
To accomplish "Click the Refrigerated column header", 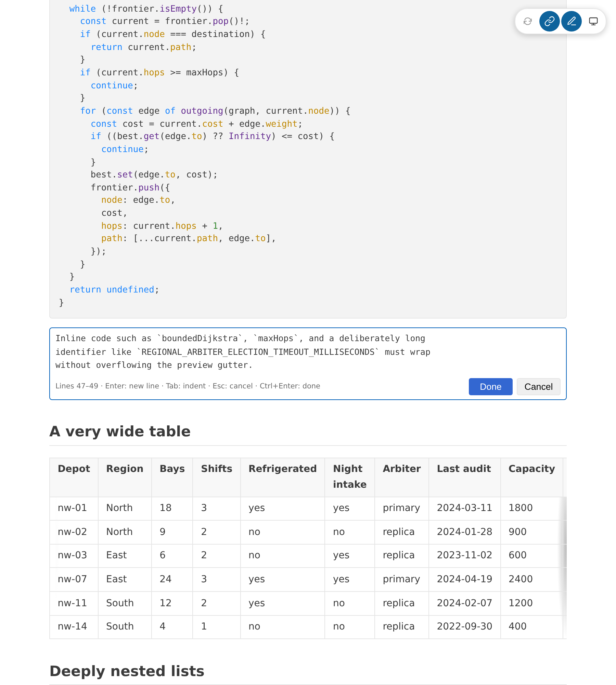I will 283,477.
